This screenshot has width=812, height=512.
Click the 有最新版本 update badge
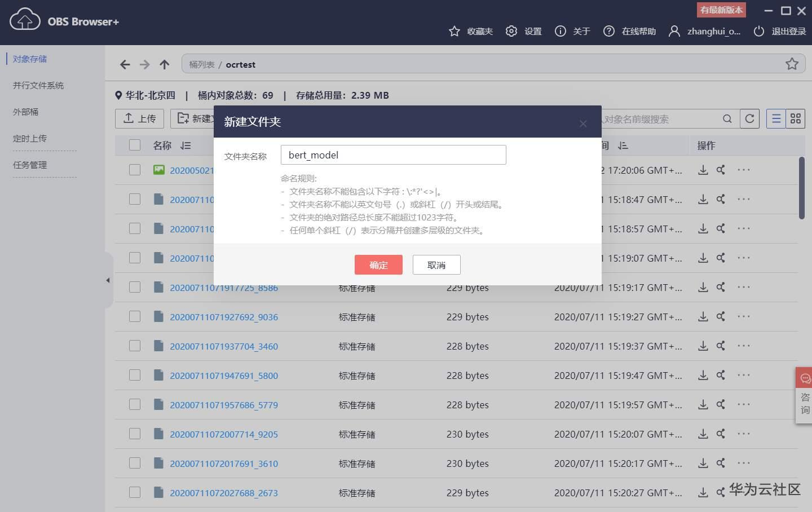pos(722,10)
